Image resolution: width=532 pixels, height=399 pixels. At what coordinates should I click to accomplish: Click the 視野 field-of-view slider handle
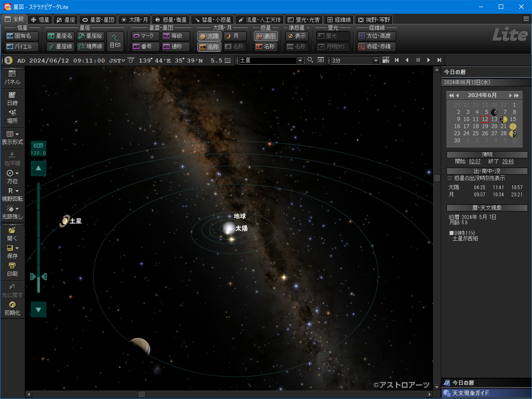[39, 277]
